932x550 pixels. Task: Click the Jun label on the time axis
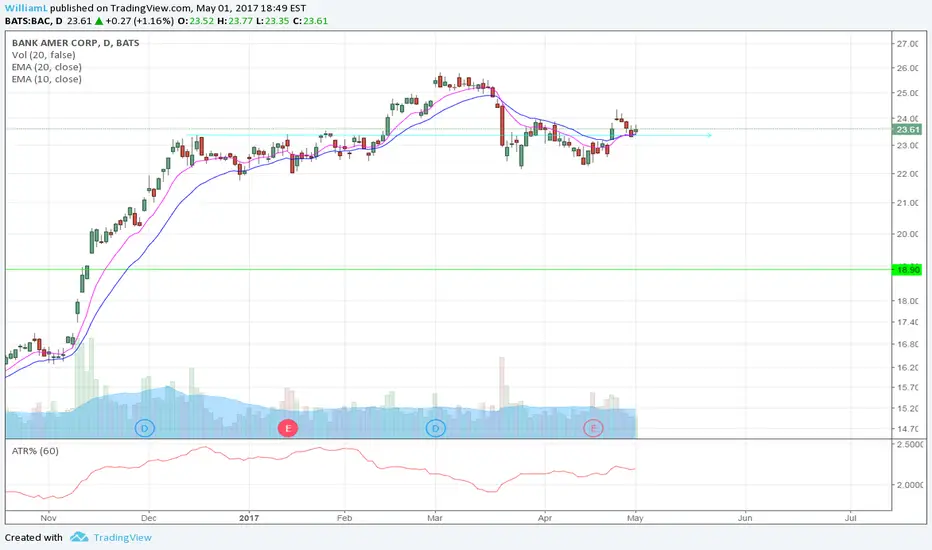pyautogui.click(x=745, y=518)
